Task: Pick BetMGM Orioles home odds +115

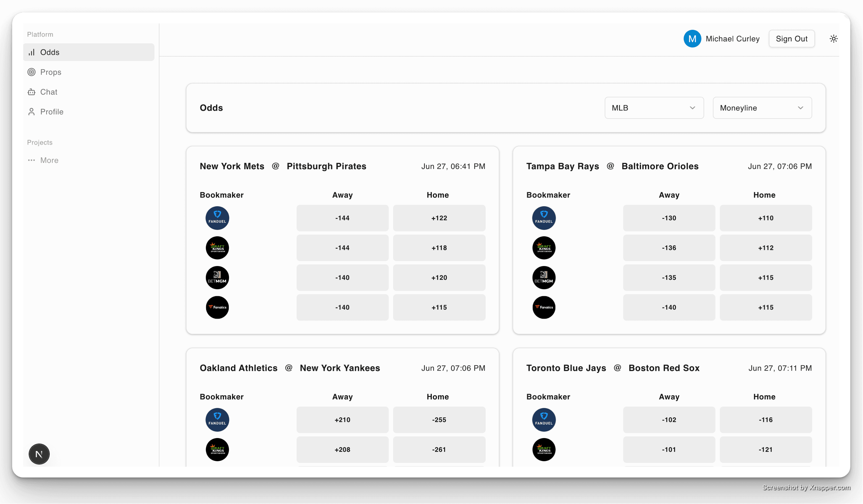Action: click(x=765, y=277)
